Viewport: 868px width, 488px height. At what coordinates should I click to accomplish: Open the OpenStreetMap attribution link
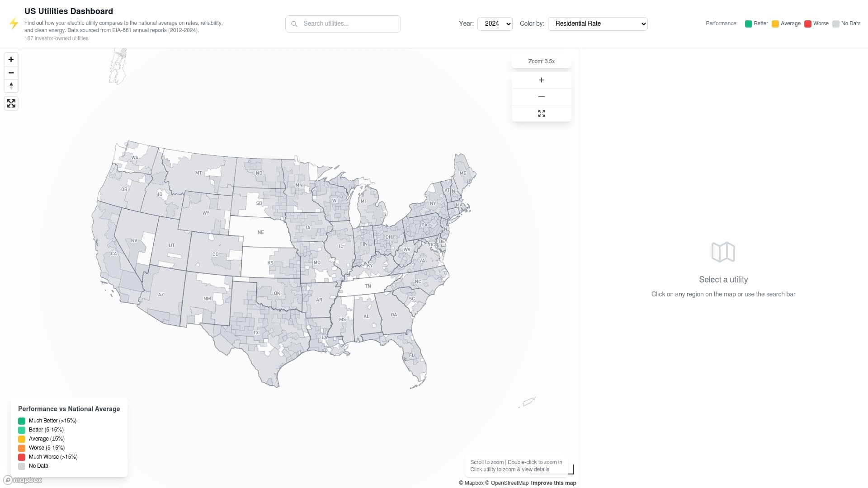click(x=509, y=483)
